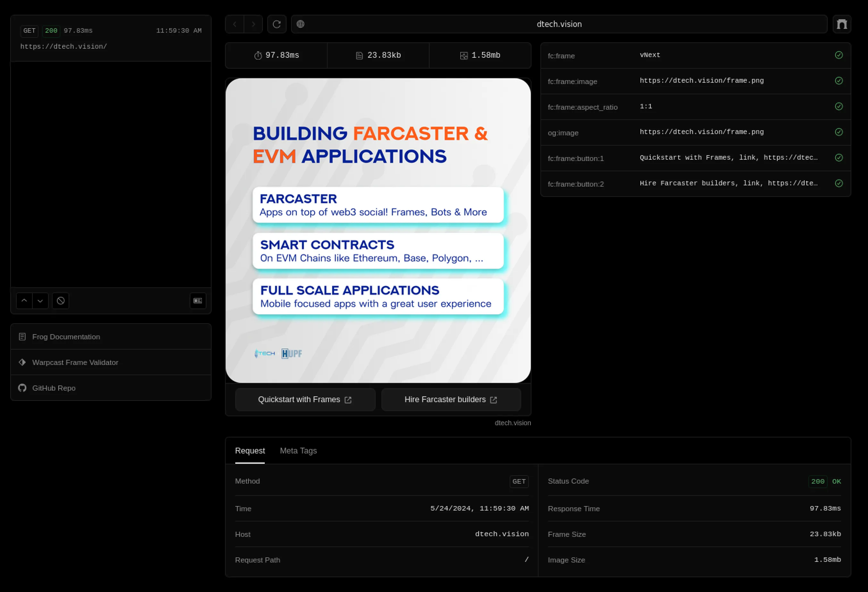
Task: Click the GET badge in Method row
Action: coord(519,481)
